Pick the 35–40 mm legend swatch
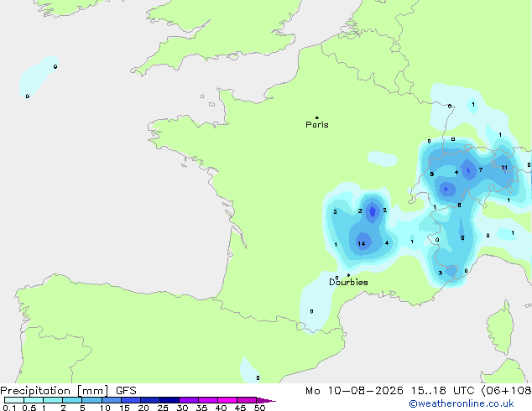The image size is (532, 411). click(x=208, y=400)
